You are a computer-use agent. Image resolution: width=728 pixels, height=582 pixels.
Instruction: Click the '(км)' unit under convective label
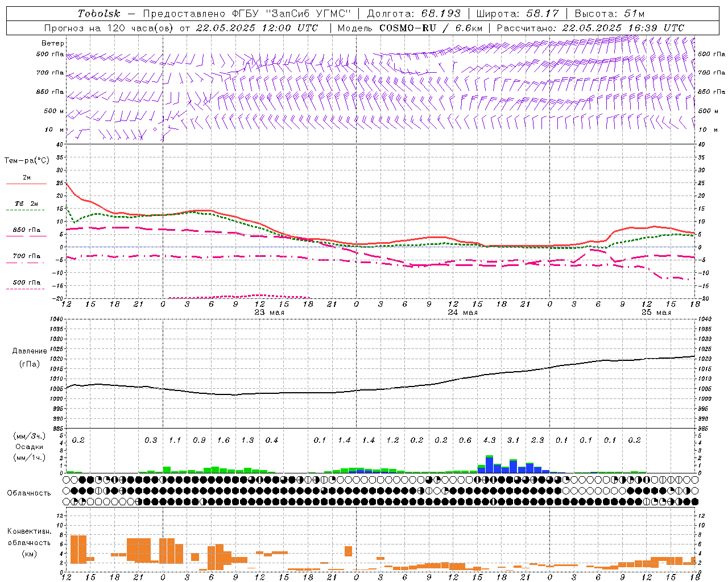(x=30, y=554)
